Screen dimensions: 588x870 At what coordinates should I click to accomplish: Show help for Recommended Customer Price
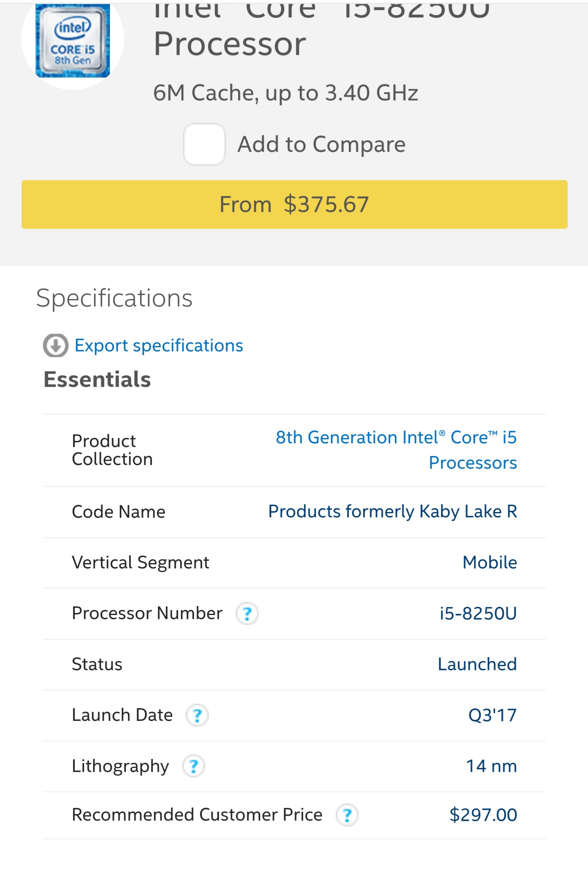click(347, 815)
